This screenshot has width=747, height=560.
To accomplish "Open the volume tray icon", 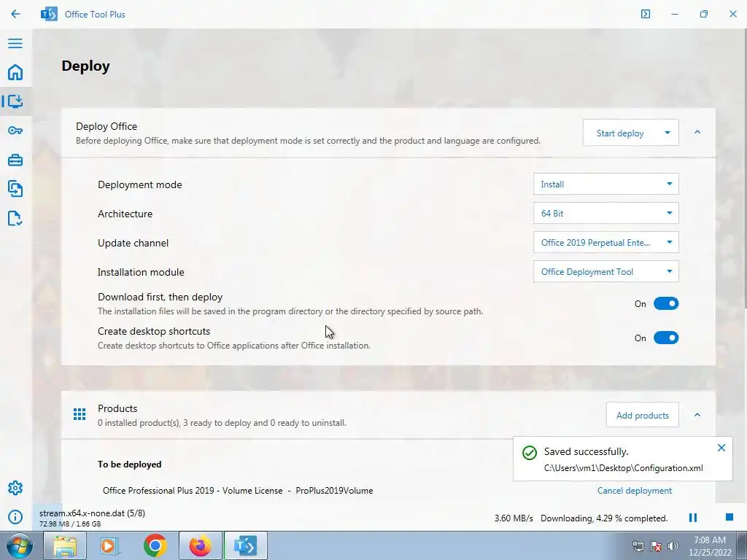I will click(673, 546).
